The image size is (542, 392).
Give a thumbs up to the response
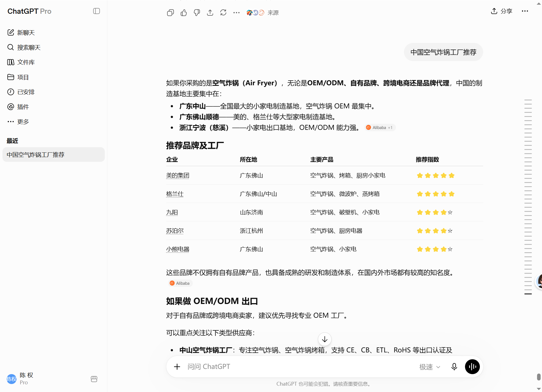point(184,13)
